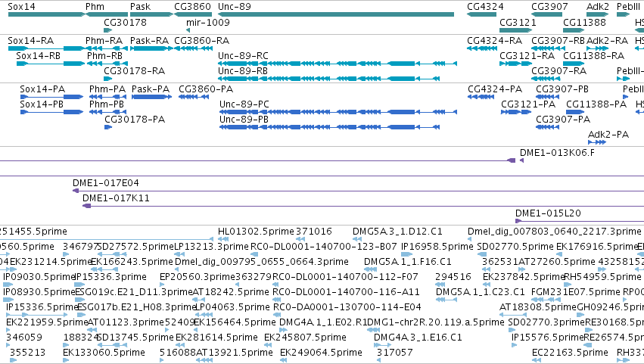This screenshot has height=364, width=644.
Task: Click the DME1-015L20 BAC label
Action: [549, 213]
